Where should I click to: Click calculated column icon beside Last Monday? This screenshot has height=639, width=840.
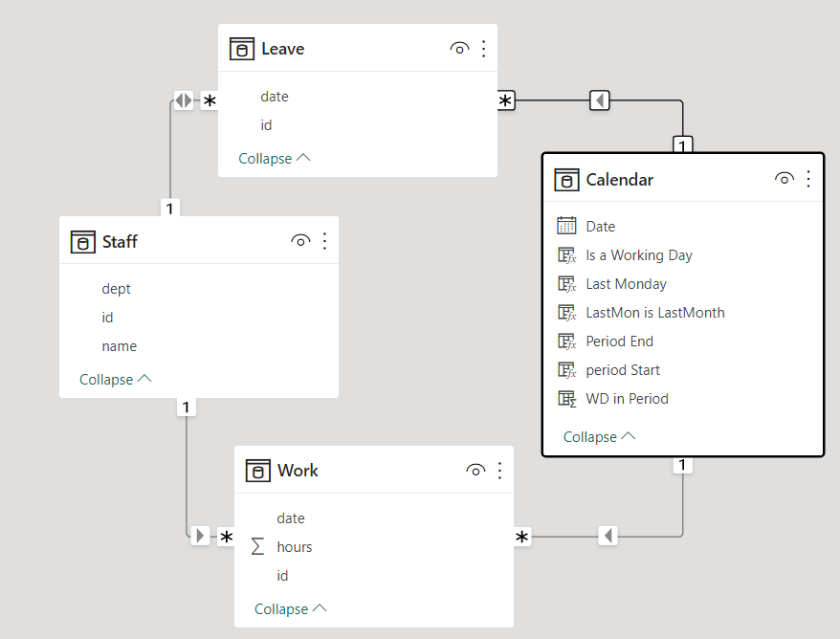pos(566,284)
